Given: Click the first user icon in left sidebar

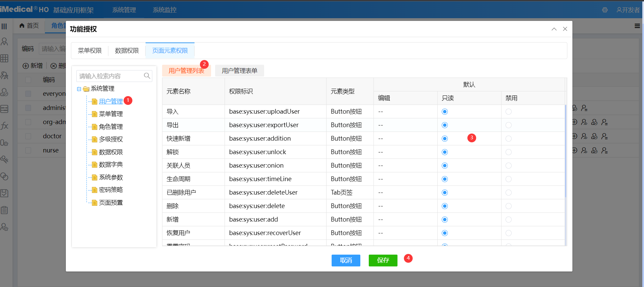Looking at the screenshot, I should tap(4, 41).
